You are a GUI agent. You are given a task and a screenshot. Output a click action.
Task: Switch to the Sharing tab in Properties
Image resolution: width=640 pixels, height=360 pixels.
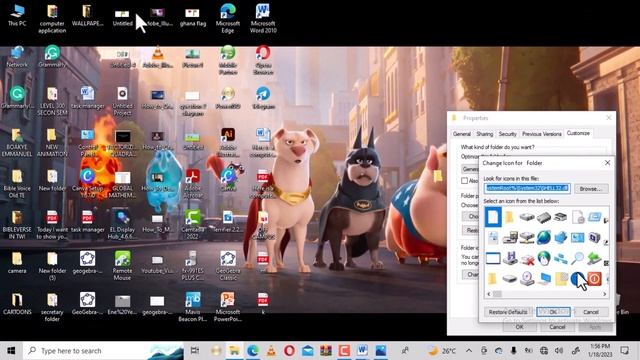point(484,134)
